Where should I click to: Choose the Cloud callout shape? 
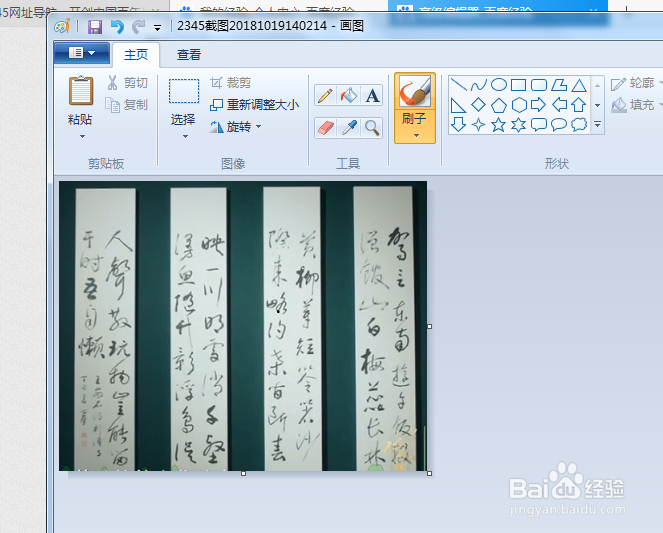(579, 125)
